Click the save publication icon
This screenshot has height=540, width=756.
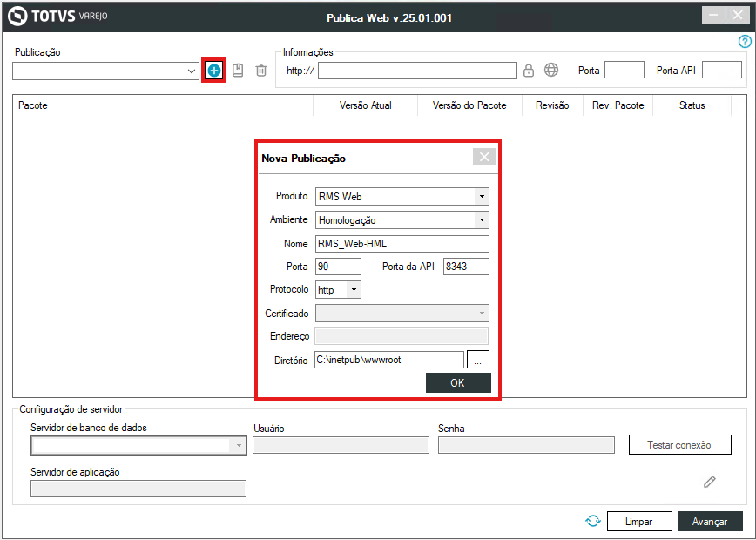pos(238,71)
